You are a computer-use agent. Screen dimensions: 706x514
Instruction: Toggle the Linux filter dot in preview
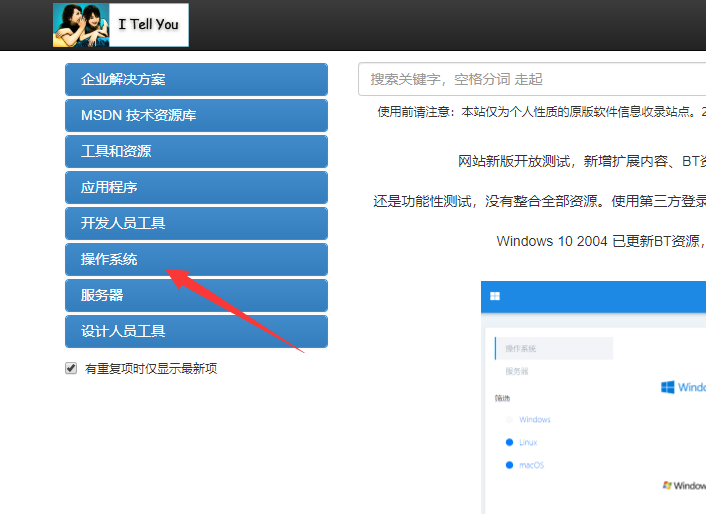point(509,442)
